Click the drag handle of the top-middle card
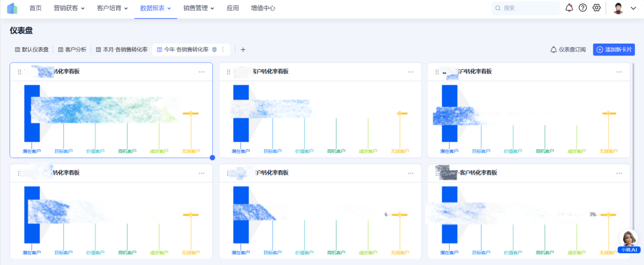This screenshot has width=644, height=265. pyautogui.click(x=228, y=72)
